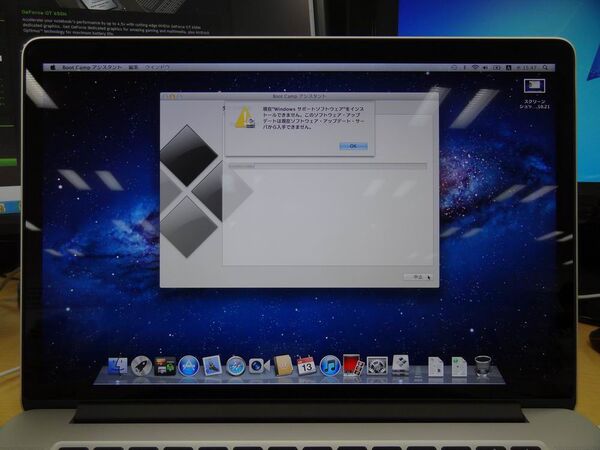Open Spotlight search in the menu bar
The image size is (600, 450).
coord(545,68)
